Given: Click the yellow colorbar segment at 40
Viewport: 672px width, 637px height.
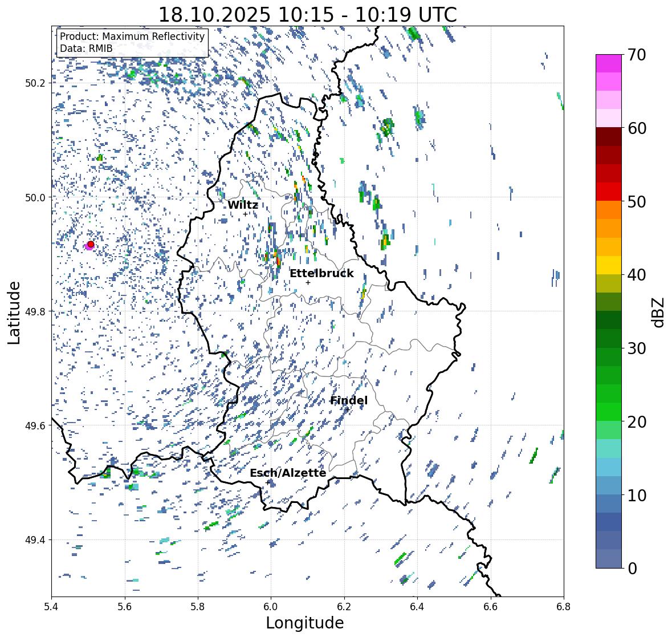Looking at the screenshot, I should (609, 265).
